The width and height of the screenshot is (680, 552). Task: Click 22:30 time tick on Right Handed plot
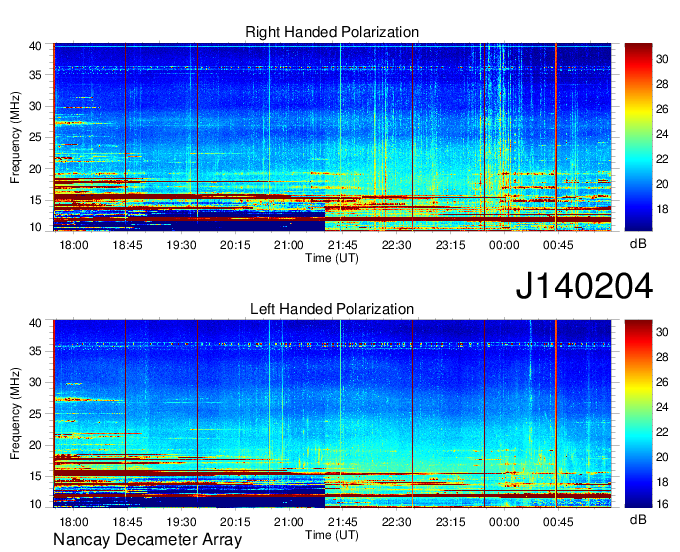(x=396, y=245)
